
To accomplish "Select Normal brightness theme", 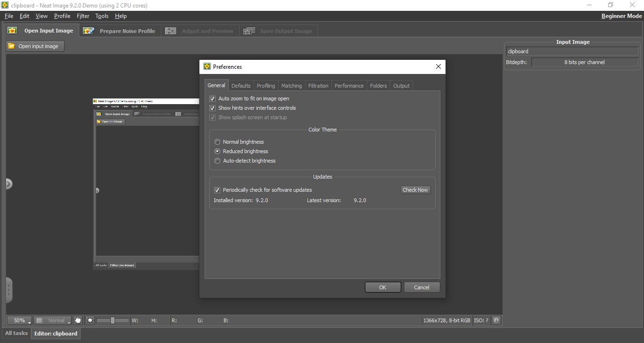I will coord(217,142).
